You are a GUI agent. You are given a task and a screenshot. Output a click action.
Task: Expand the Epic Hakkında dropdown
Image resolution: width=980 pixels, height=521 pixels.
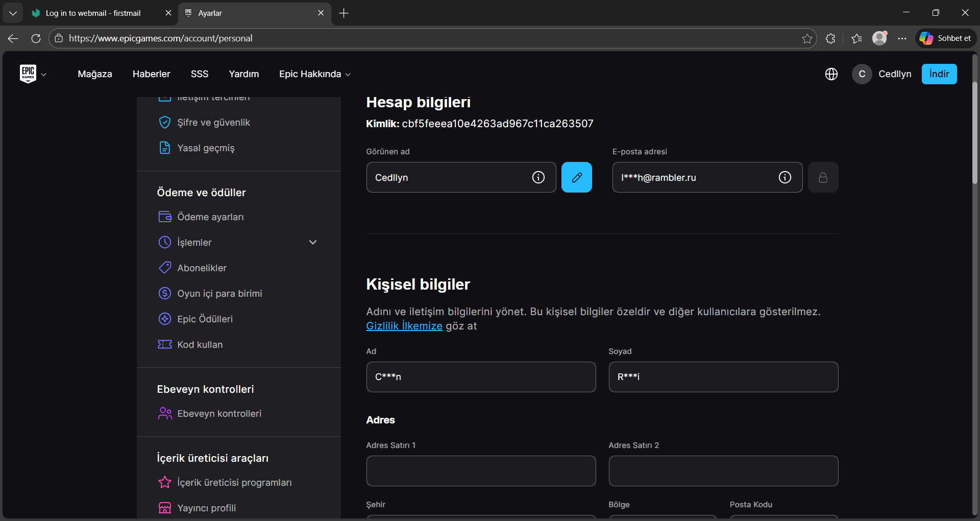pos(315,74)
